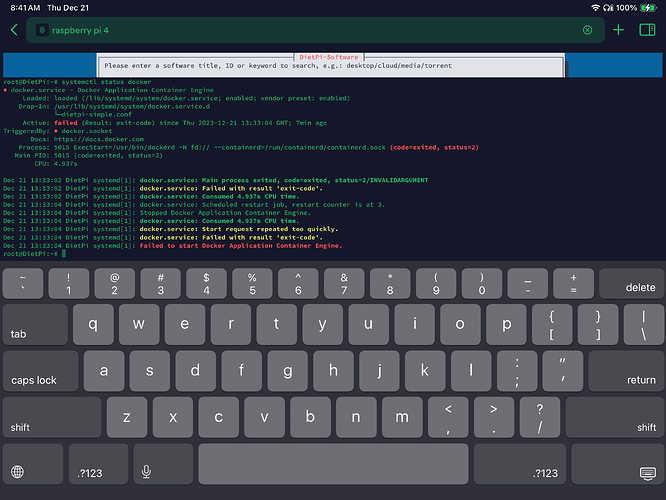
Task: Tap the 5 and percent key
Action: (252, 284)
